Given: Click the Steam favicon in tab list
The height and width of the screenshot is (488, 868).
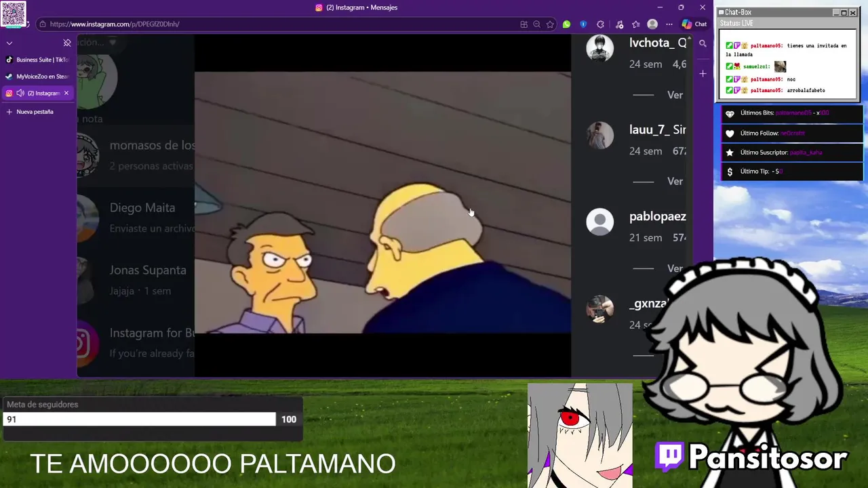Looking at the screenshot, I should click(x=9, y=77).
